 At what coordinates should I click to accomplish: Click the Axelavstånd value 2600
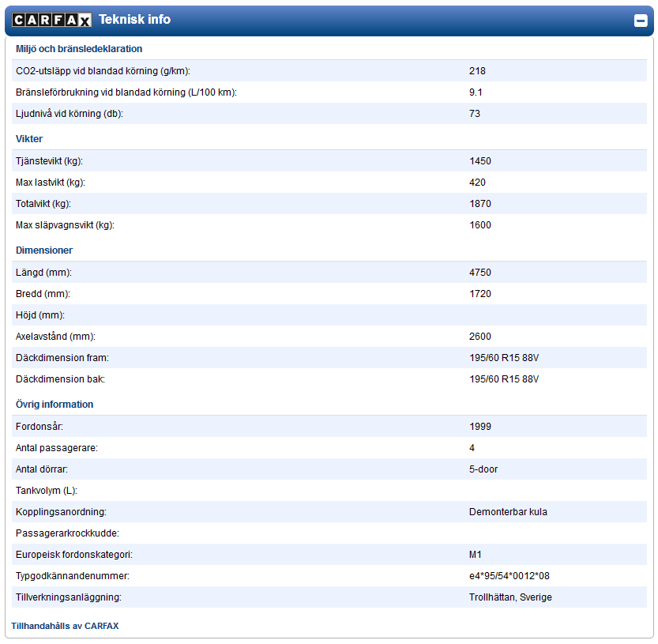tap(480, 337)
